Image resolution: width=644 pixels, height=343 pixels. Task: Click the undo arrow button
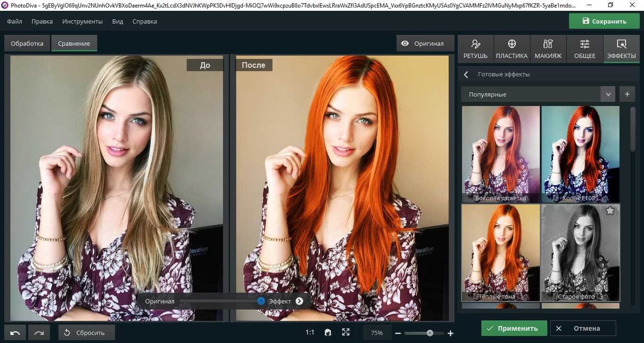coord(15,333)
